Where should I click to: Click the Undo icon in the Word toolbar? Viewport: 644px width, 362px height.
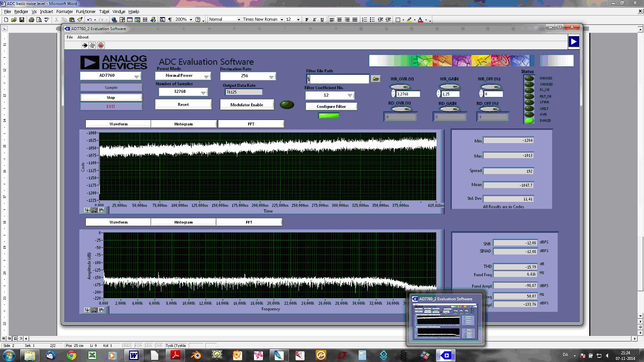point(89,20)
